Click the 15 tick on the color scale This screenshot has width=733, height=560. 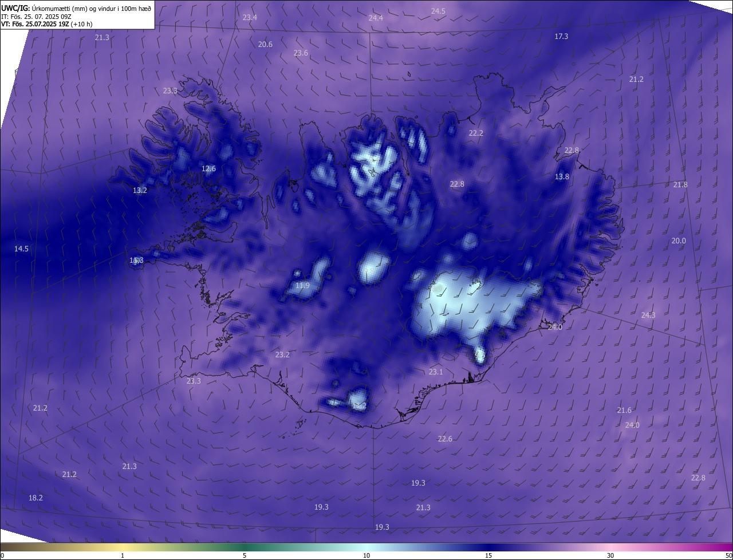pos(488,555)
